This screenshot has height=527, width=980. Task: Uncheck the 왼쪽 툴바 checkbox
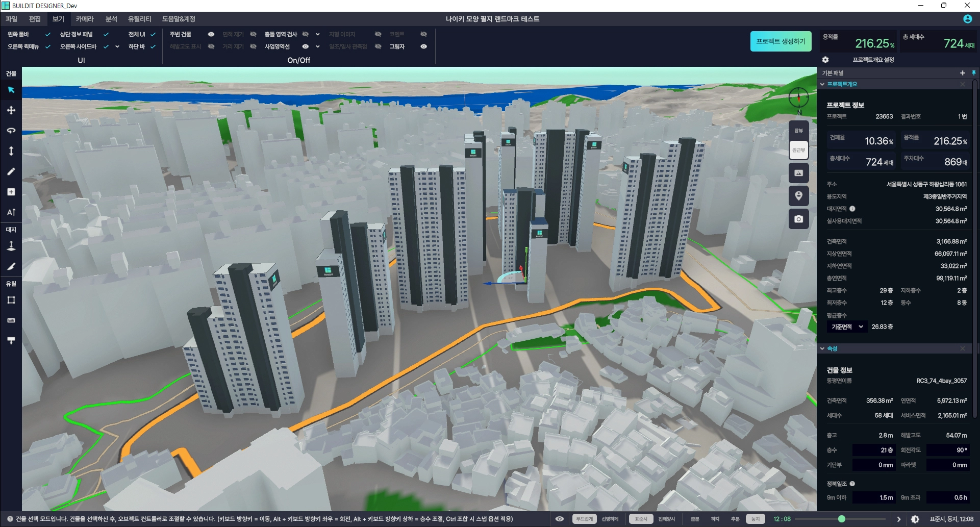tap(48, 34)
